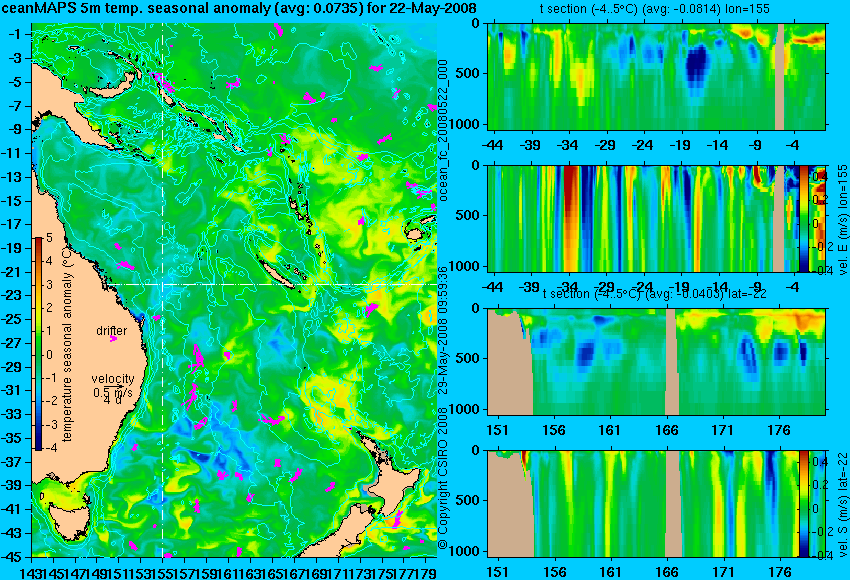Click the -23 latitude tick label on map
Screen dimensions: 850x580
tap(12, 295)
